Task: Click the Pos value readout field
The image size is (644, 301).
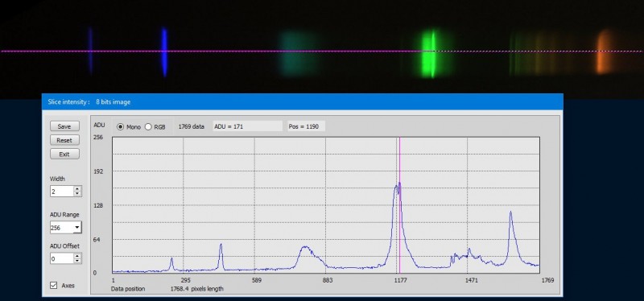Action: (306, 126)
